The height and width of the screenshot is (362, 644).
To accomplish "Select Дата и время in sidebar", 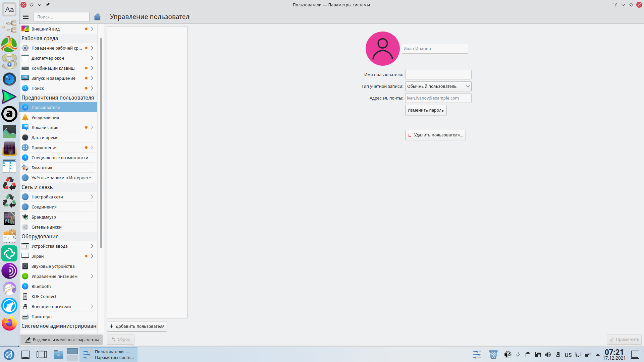I will (x=45, y=137).
